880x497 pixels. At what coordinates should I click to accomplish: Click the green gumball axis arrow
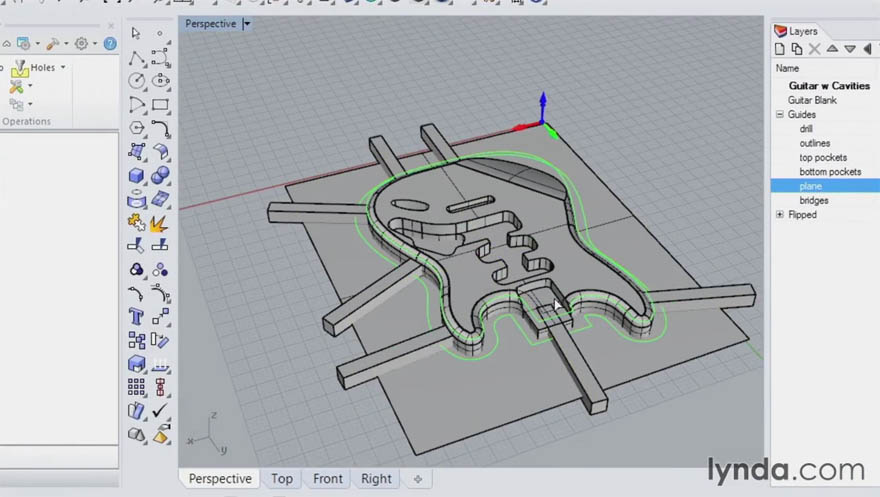coord(552,132)
